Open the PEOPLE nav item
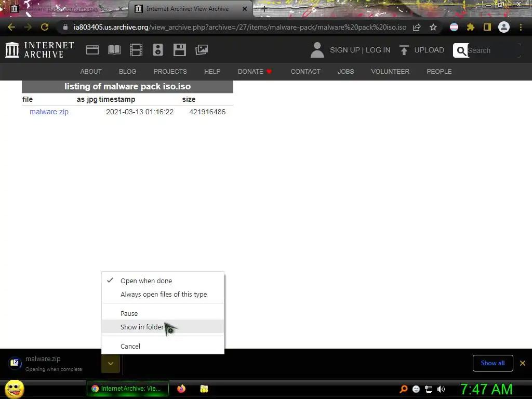The image size is (532, 399). (x=439, y=72)
